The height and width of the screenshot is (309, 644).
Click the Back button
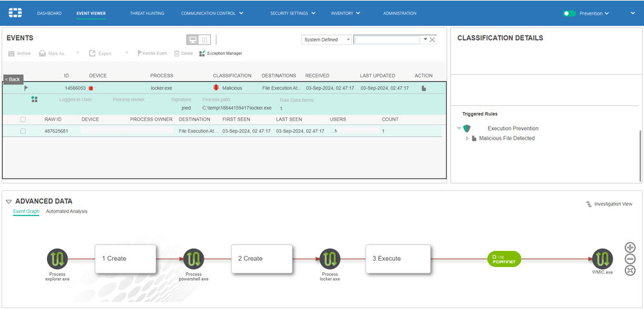(13, 79)
